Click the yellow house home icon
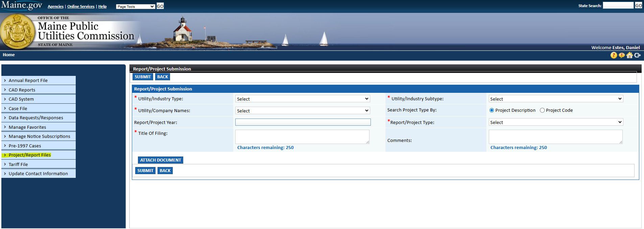The image size is (644, 229). coord(629,55)
